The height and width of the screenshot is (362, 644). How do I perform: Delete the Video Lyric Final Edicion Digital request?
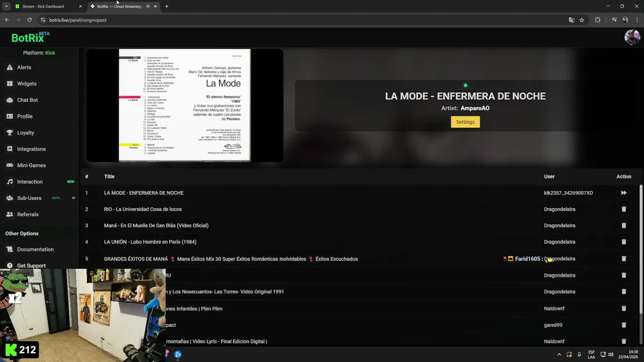coord(624,341)
